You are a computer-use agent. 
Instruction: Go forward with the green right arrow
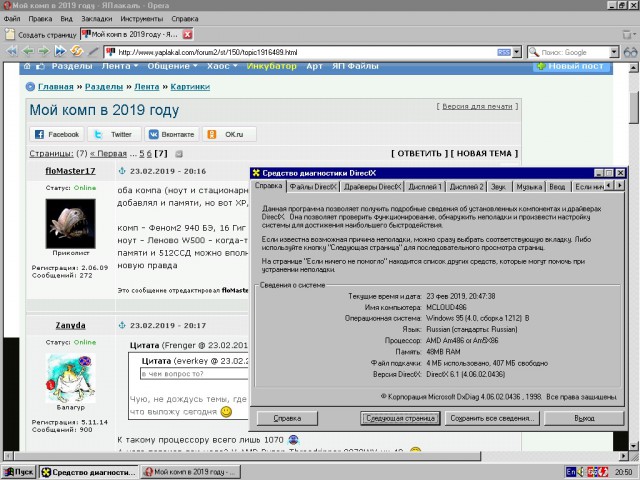click(43, 51)
